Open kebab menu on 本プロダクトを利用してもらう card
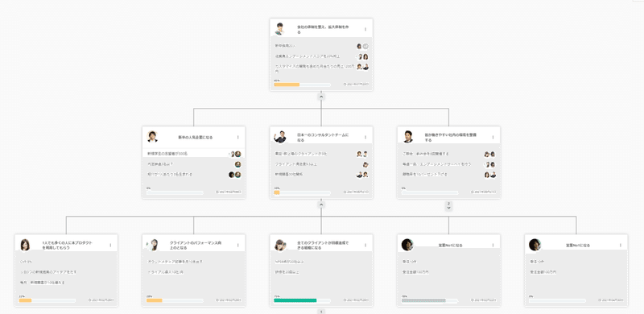This screenshot has height=314, width=644. pos(110,245)
